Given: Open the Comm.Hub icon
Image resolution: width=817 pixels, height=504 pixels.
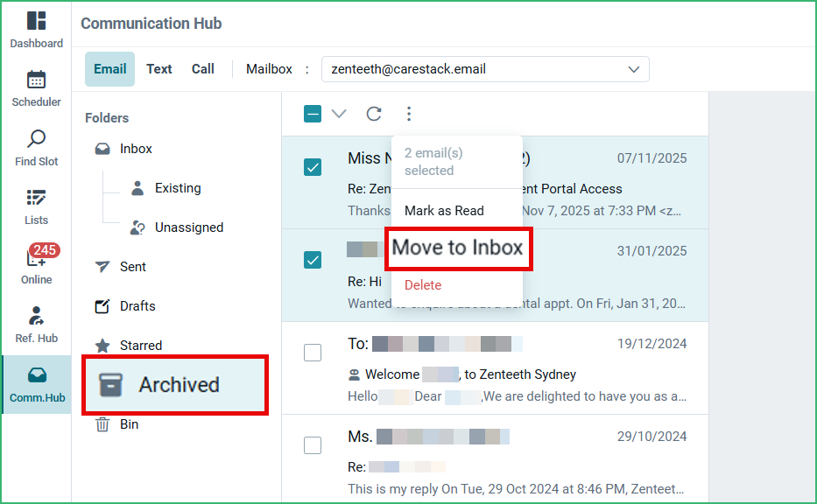Looking at the screenshot, I should pos(37,374).
